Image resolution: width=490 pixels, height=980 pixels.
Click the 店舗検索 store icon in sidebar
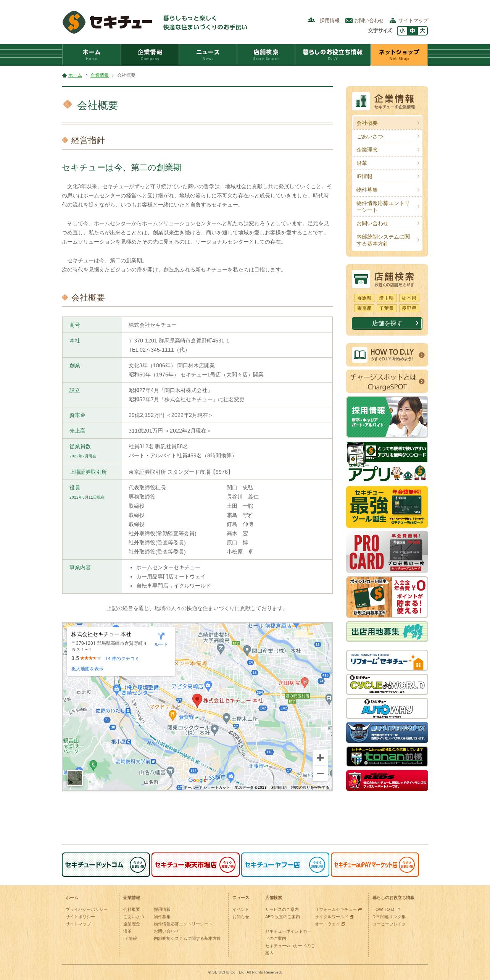[361, 279]
